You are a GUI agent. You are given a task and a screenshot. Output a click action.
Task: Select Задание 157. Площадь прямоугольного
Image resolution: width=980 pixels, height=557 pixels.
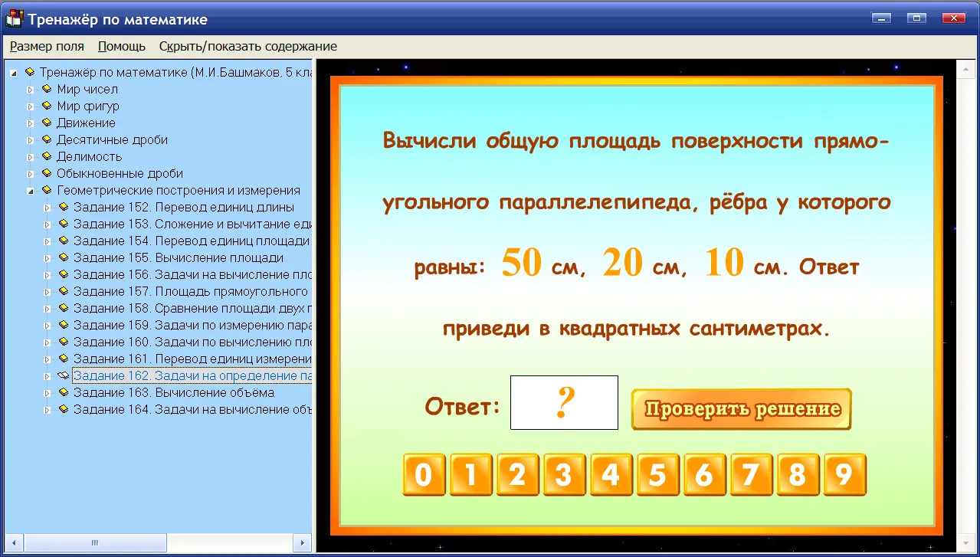(191, 292)
